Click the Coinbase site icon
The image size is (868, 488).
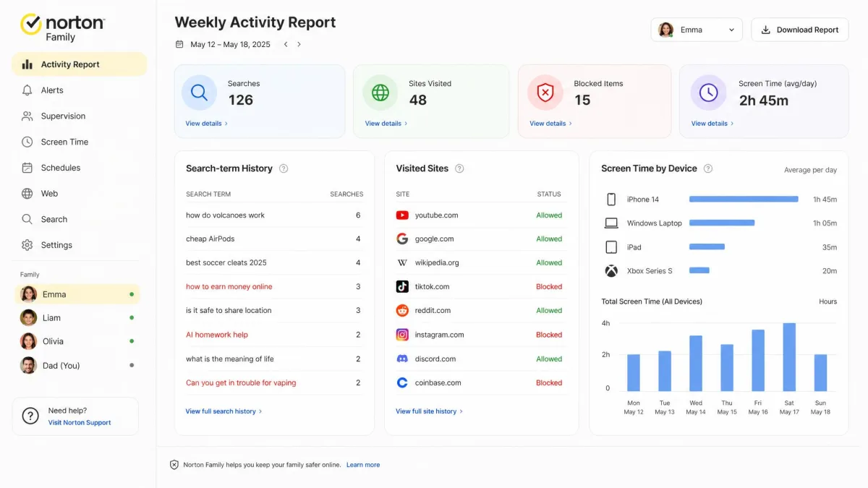(x=402, y=382)
